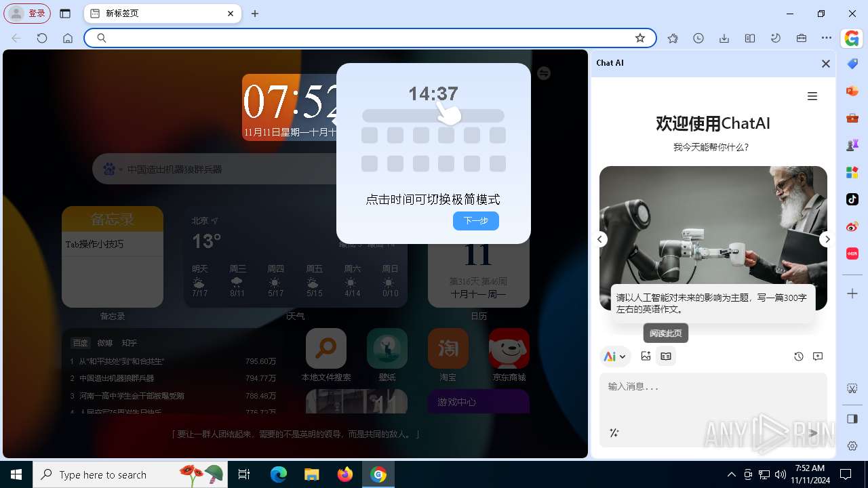
Task: Click the Baidu search engine dropdown
Action: [112, 169]
